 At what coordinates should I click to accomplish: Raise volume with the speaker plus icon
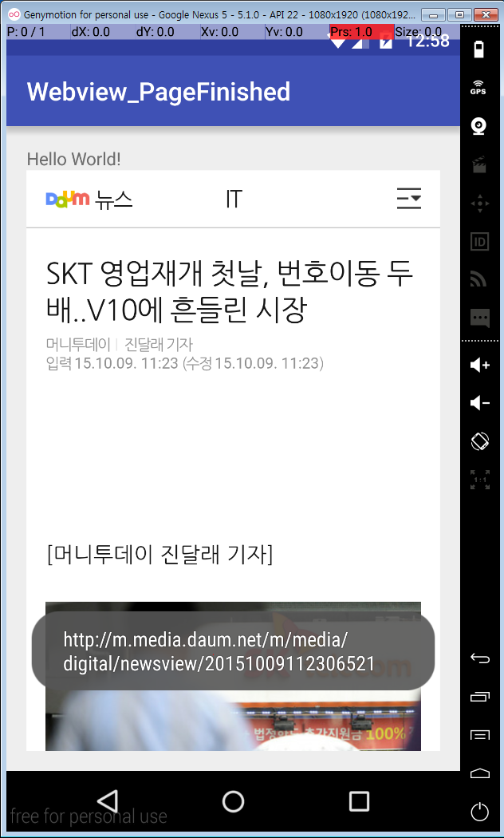pyautogui.click(x=479, y=365)
